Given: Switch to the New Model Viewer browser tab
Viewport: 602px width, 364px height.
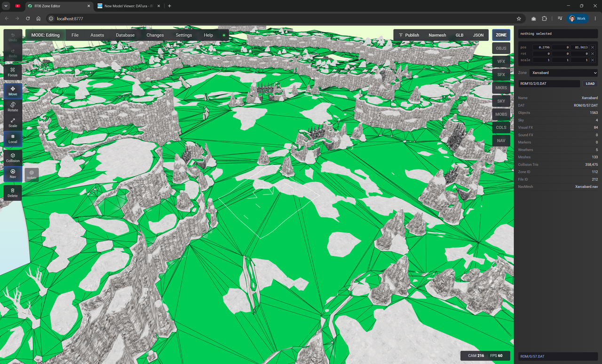Looking at the screenshot, I should coord(128,6).
